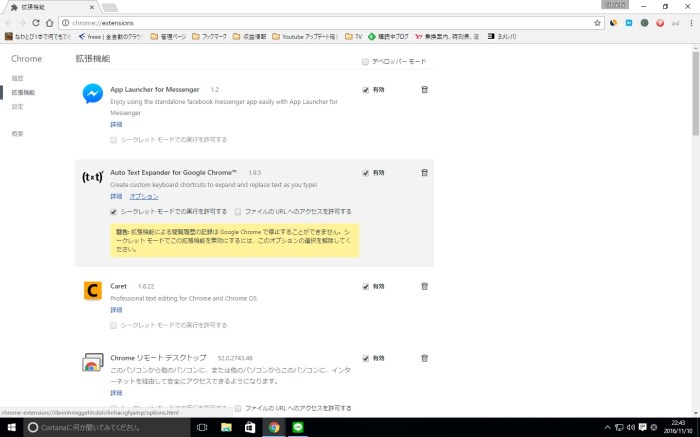Click the 拡張機能 browser tab
The width and height of the screenshot is (700, 437).
pos(50,7)
